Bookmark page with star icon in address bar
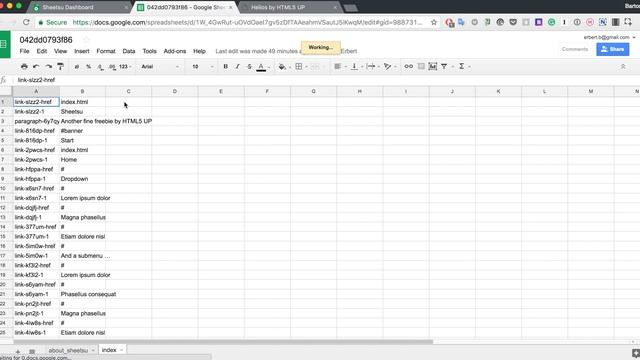640x360 pixels. point(433,22)
